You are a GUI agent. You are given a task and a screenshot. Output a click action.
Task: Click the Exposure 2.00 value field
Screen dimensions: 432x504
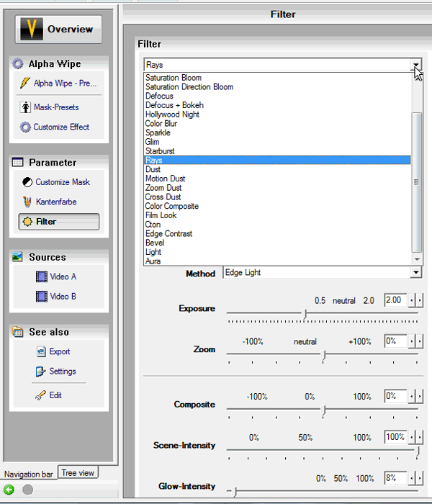point(395,300)
